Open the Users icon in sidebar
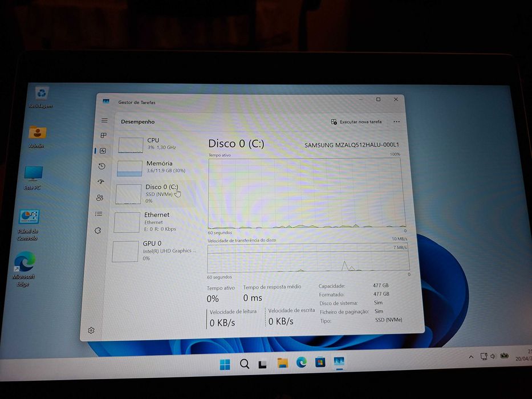 coord(100,197)
